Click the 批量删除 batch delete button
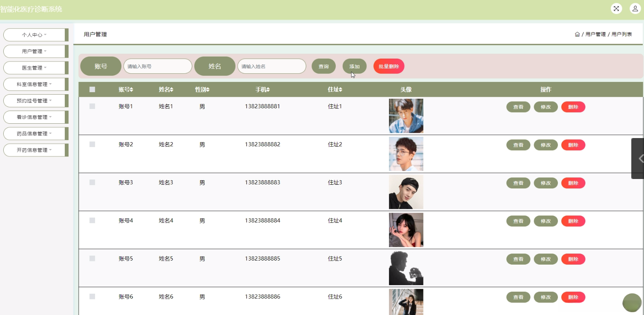 point(389,66)
